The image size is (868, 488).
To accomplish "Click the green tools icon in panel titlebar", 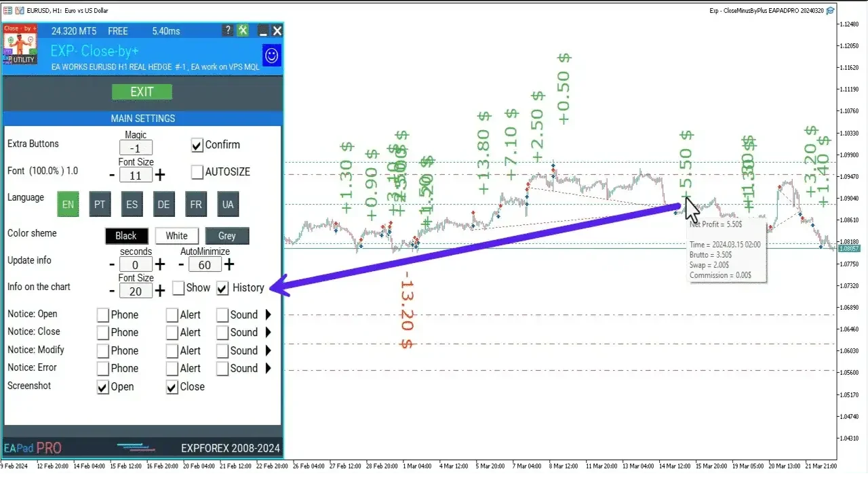I will (243, 30).
